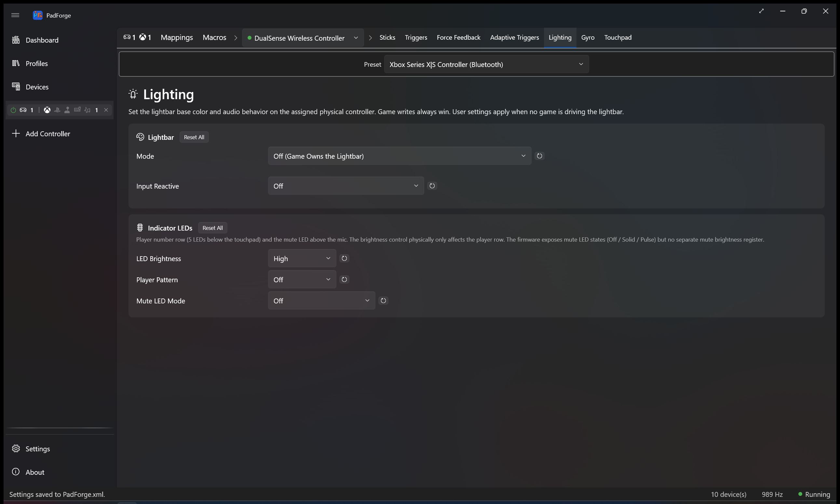Select music-note MIDI output type on controller card
This screenshot has height=504, width=840.
[87, 110]
